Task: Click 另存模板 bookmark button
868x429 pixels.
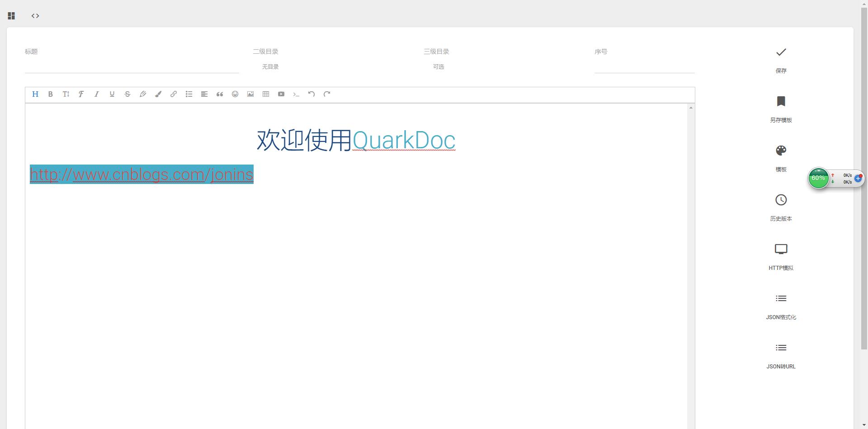Action: pos(781,110)
